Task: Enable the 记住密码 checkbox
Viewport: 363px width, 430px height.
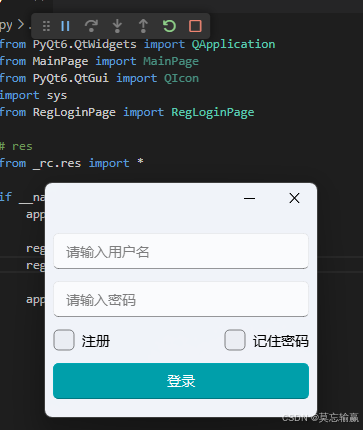Action: tap(235, 340)
